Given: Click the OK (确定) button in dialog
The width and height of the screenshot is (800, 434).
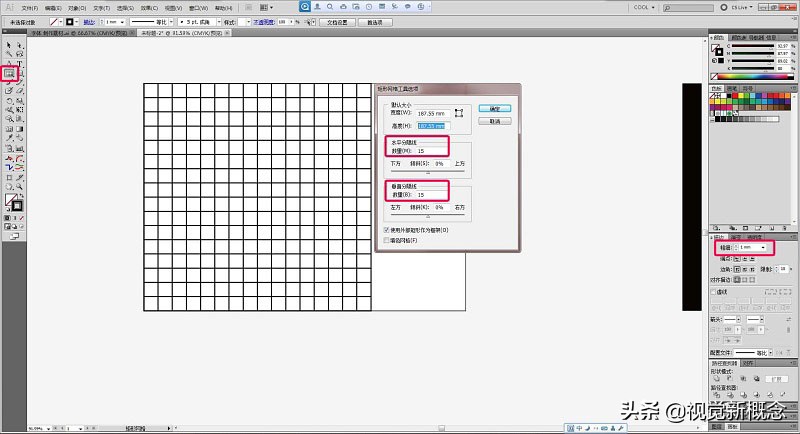Looking at the screenshot, I should (x=493, y=108).
